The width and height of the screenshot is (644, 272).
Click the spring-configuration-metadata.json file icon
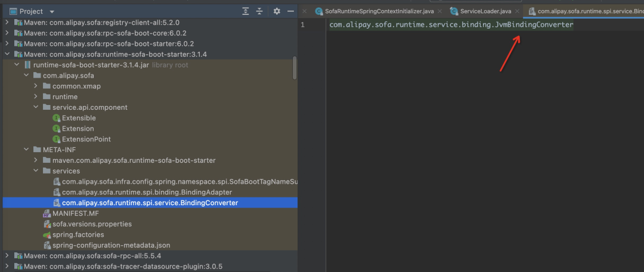[x=47, y=245]
